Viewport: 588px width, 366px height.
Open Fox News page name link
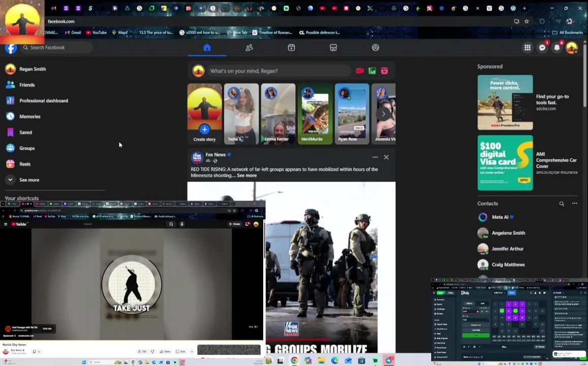tap(215, 155)
